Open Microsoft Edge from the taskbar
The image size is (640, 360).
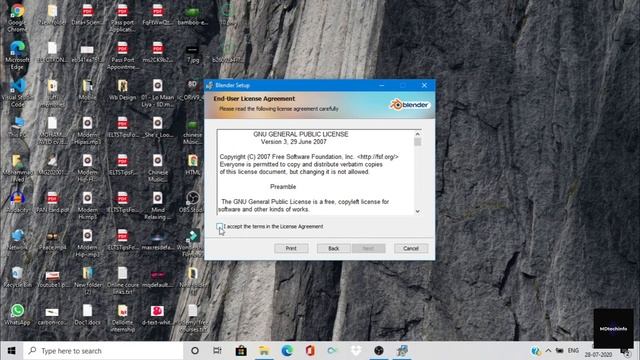tap(287, 351)
